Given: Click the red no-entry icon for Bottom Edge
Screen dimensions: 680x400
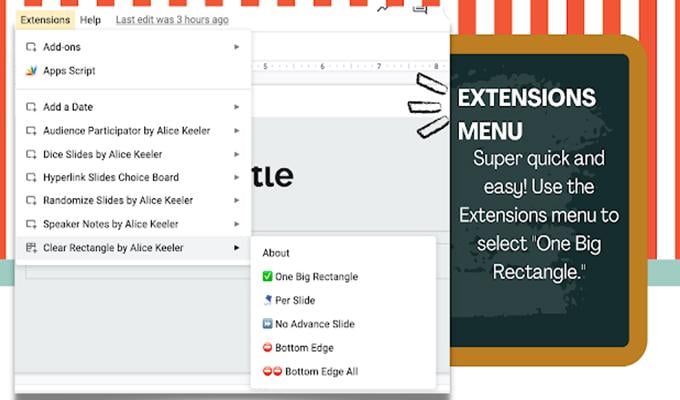Looking at the screenshot, I should (268, 348).
